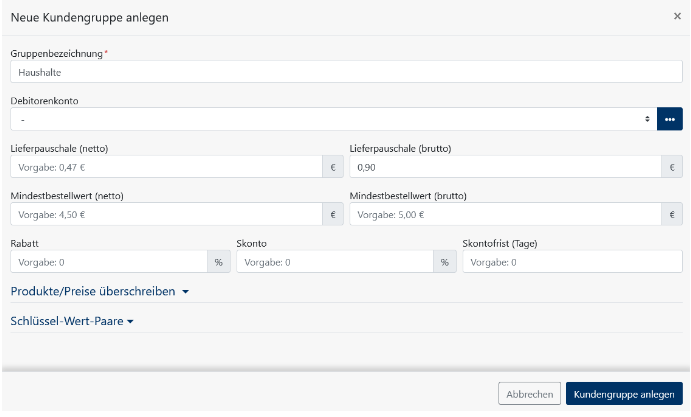Screen dimensions: 691x417
Task: Click the three-dots button next to Debitorenkonto
Action: pos(669,119)
